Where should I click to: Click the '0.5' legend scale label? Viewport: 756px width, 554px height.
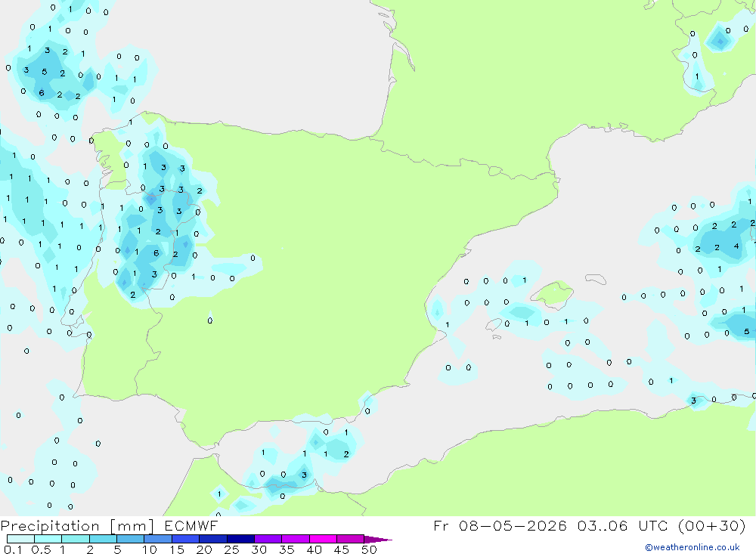point(41,549)
